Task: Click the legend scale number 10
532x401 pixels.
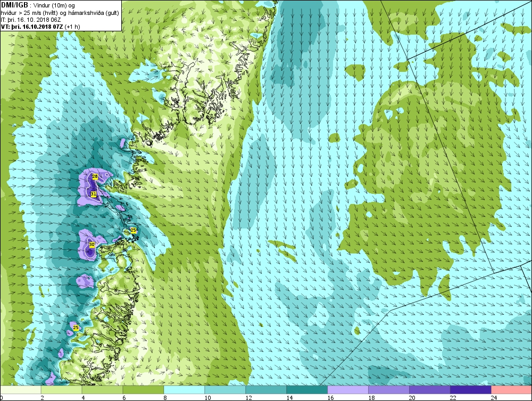Action: (207, 398)
